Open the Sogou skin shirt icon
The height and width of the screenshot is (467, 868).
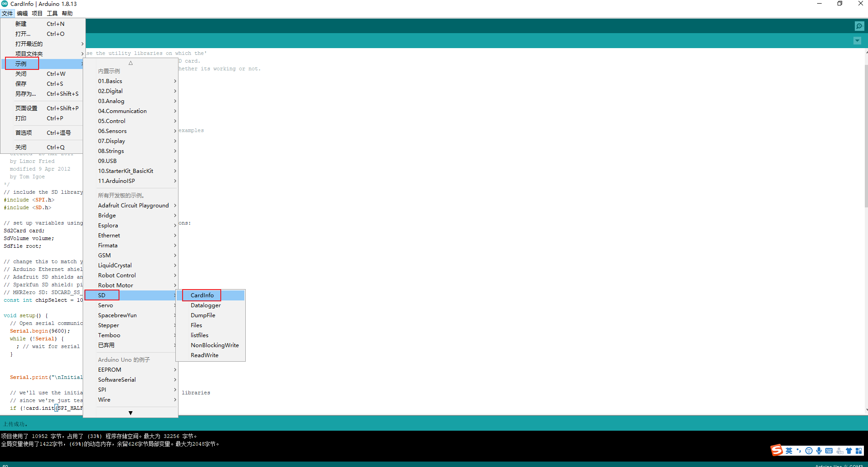click(x=849, y=451)
